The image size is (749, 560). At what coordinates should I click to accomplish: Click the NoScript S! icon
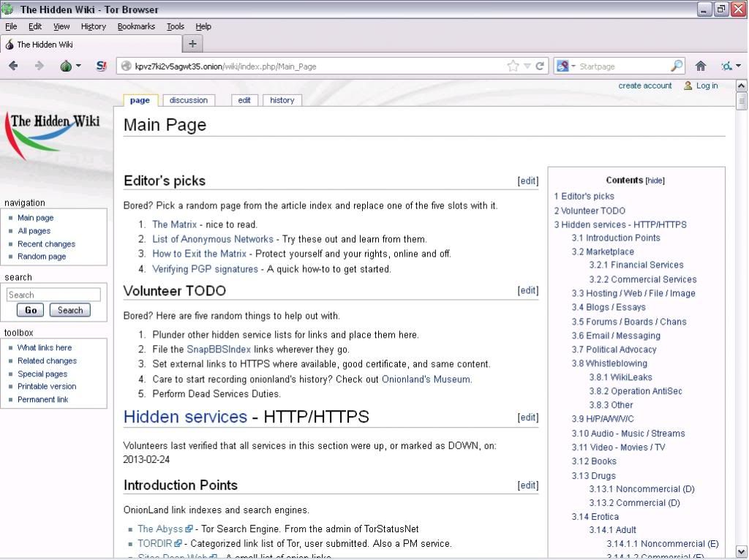[101, 66]
